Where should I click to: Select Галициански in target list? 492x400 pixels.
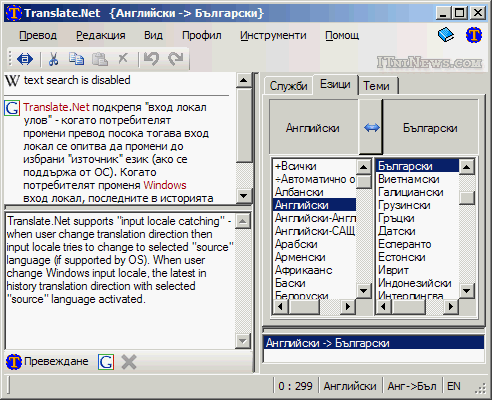coord(418,192)
